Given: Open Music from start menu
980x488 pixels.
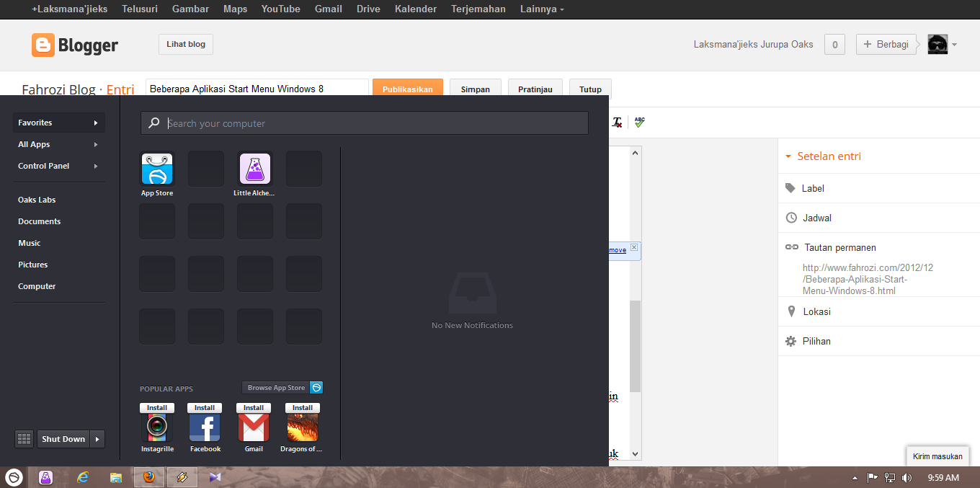Looking at the screenshot, I should point(30,243).
